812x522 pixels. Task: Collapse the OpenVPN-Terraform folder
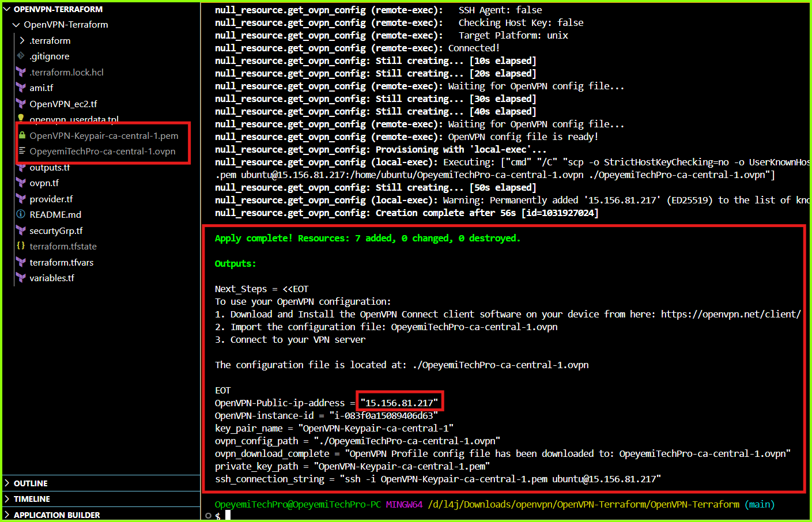click(x=16, y=25)
